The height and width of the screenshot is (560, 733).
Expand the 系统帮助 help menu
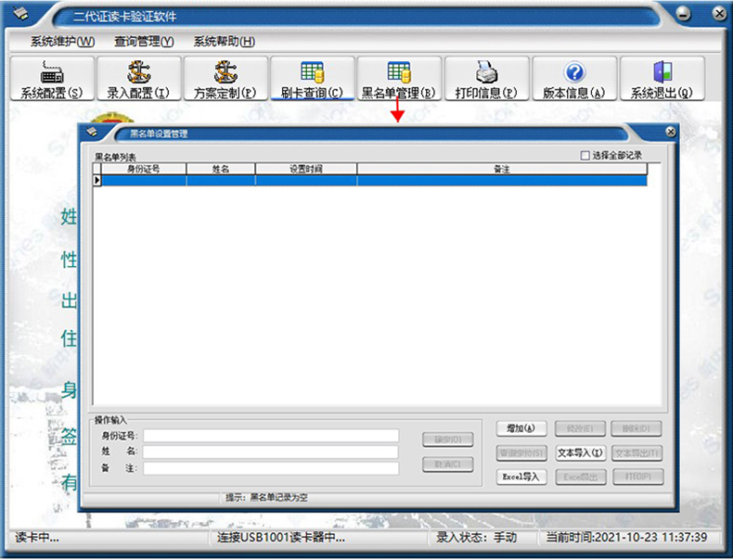pyautogui.click(x=224, y=42)
